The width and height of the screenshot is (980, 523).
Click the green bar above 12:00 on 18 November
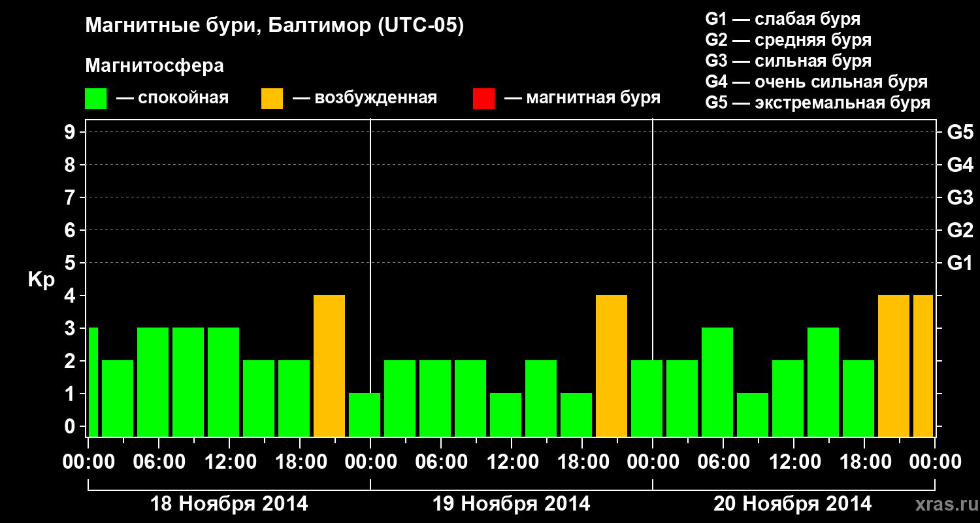(223, 382)
